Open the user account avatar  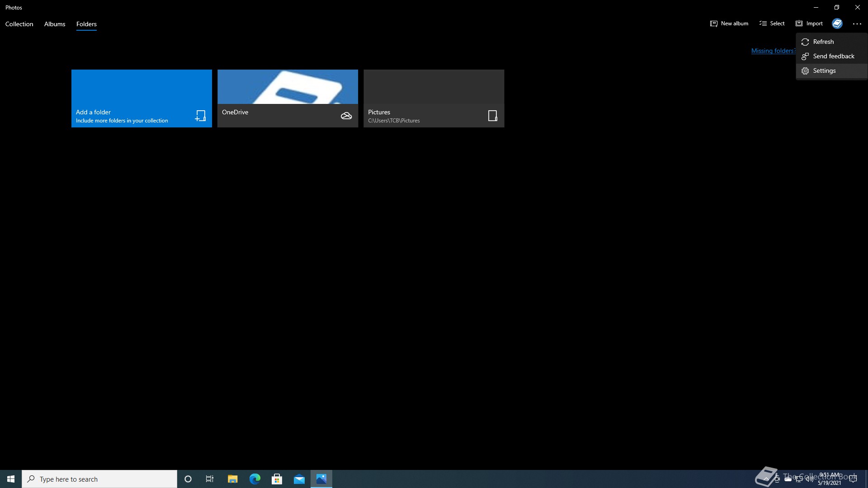(837, 23)
